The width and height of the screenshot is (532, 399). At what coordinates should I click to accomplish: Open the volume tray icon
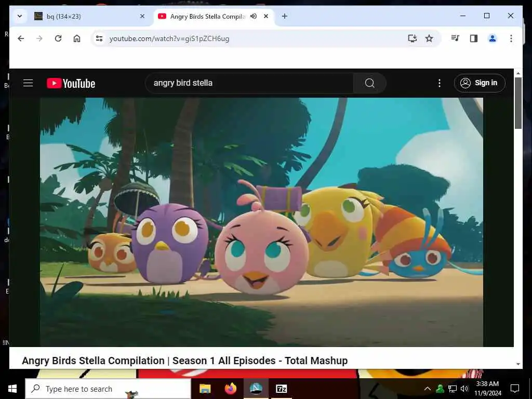(464, 389)
